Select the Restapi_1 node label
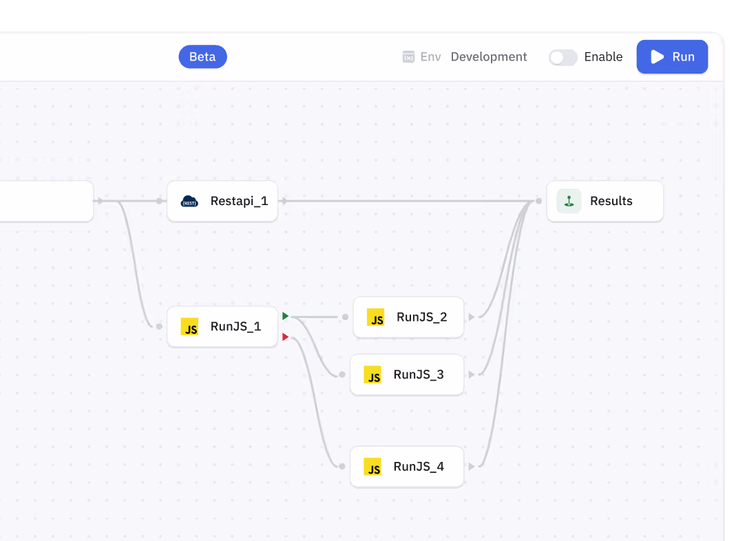 click(239, 201)
